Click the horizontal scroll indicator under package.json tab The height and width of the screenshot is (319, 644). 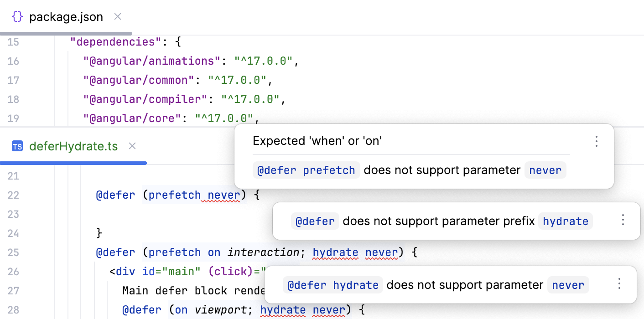coord(66,33)
